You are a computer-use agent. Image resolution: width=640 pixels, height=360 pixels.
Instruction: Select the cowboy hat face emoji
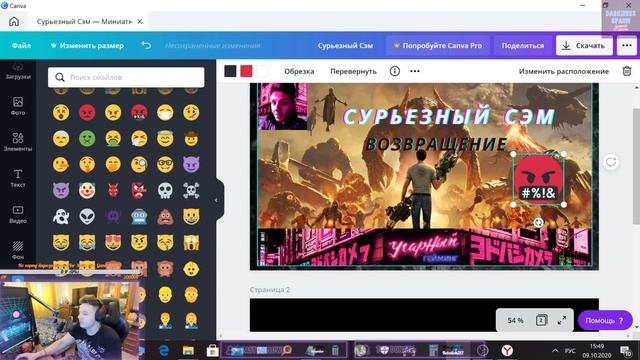point(191,138)
